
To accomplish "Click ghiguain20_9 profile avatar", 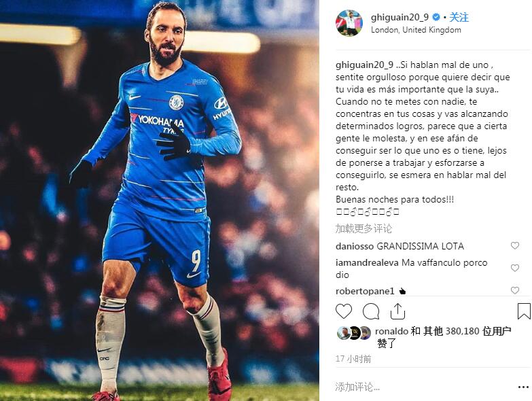I will [349, 23].
